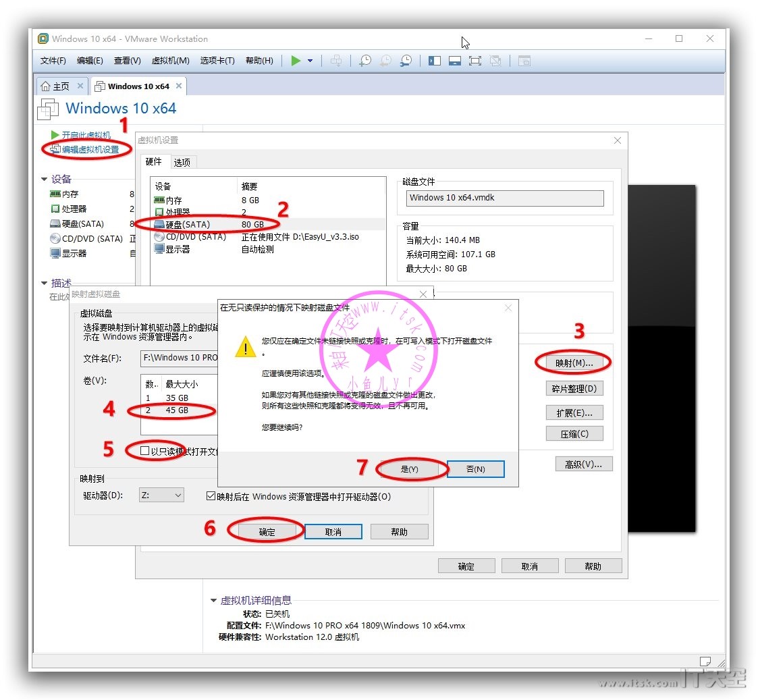Click 硬盘(SATA) icon in 虚拟机设置 hardware list

click(159, 224)
